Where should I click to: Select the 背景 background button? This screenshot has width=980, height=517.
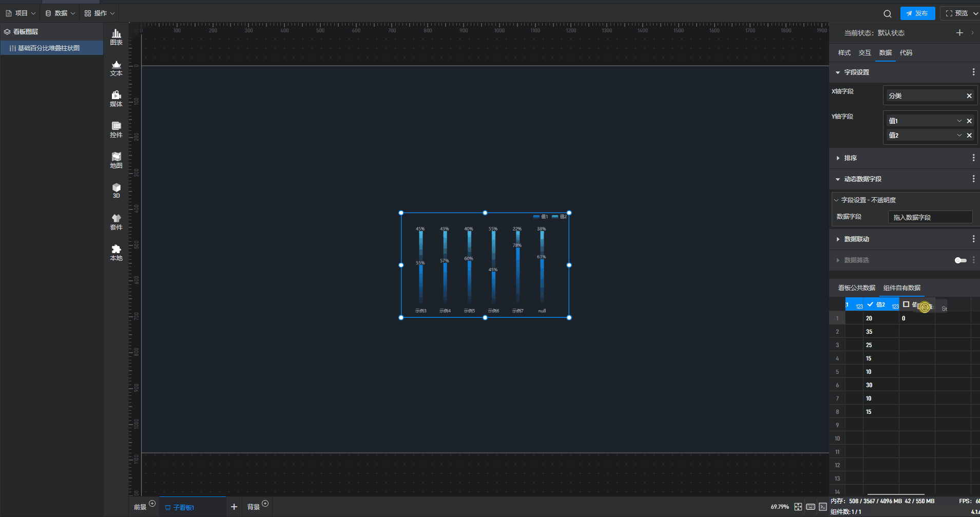click(x=254, y=507)
